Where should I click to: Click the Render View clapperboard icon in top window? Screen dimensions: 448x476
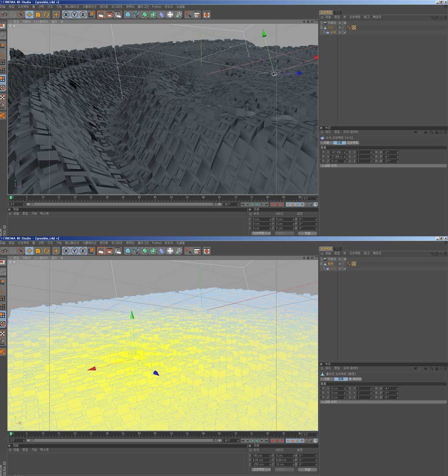(x=101, y=15)
